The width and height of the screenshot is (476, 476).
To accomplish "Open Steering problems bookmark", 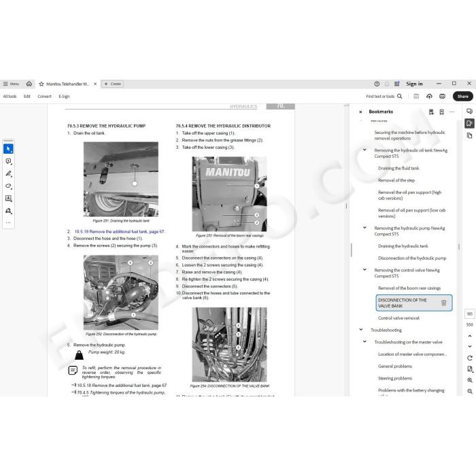I will [395, 378].
